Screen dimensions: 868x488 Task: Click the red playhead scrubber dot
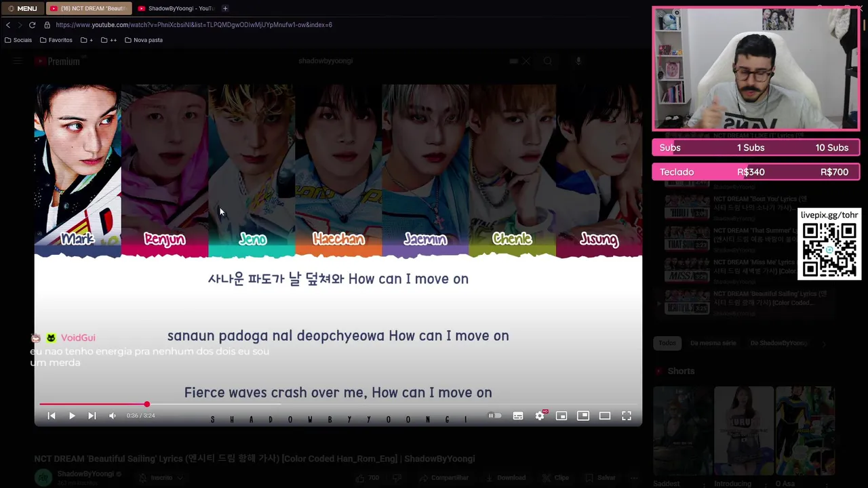(146, 404)
